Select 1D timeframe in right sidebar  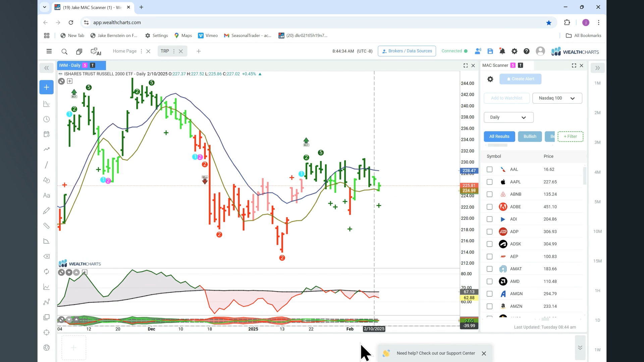(597, 320)
